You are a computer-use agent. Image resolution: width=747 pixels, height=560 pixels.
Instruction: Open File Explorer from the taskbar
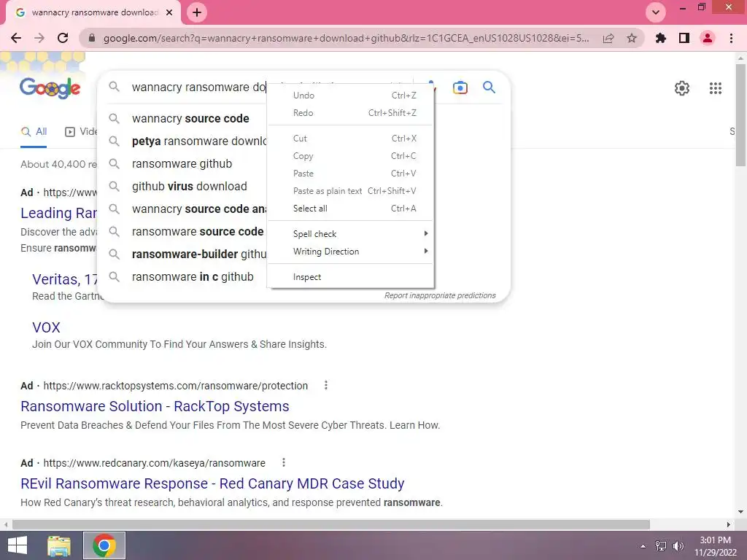tap(58, 545)
